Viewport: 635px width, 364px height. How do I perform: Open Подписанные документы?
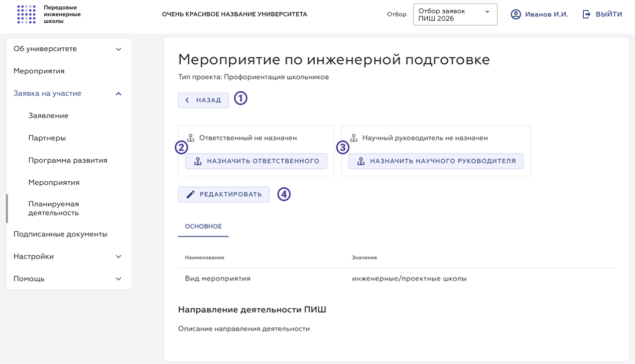60,234
